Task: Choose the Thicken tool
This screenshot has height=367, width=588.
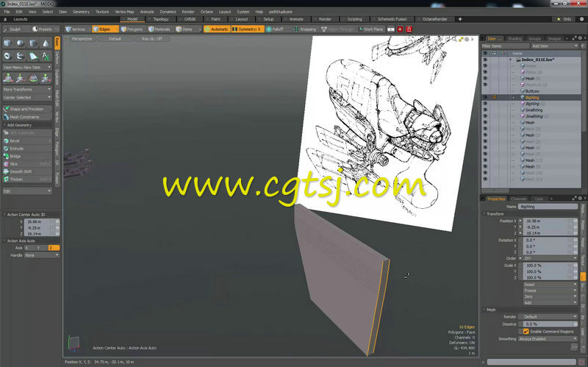Action: click(x=27, y=179)
